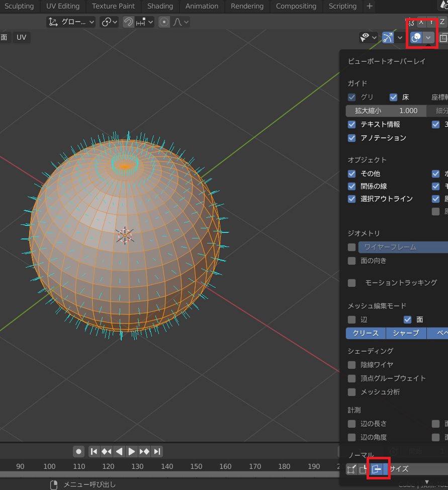Check the 面の向き checkbox
The width and height of the screenshot is (448, 490).
[x=352, y=261]
